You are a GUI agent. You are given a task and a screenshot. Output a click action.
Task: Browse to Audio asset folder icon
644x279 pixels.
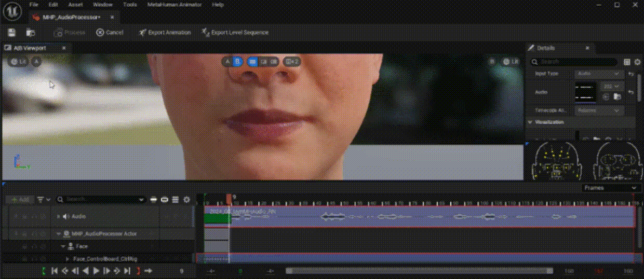[x=617, y=97]
